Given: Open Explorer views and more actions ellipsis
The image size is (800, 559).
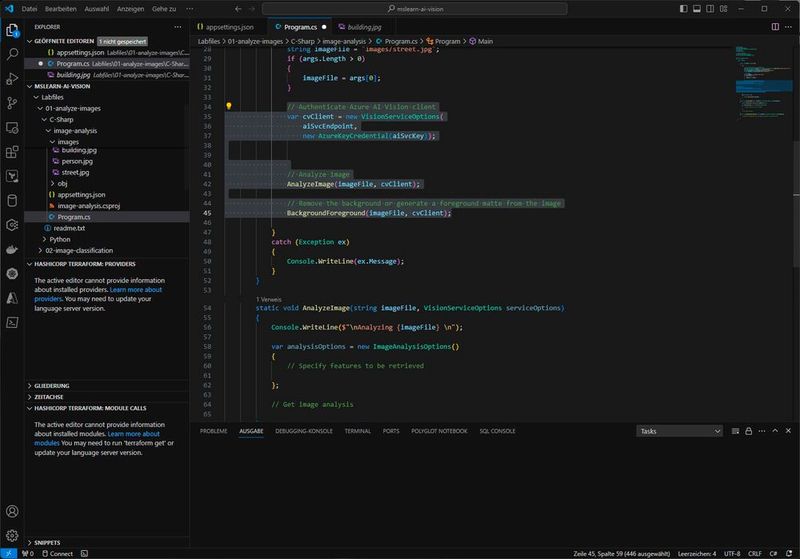Looking at the screenshot, I should click(178, 27).
